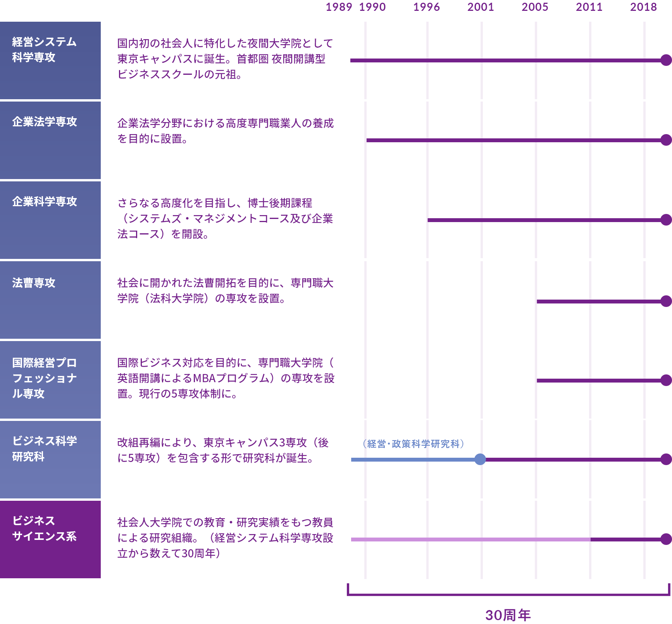Select the ビジネスサイエンス系 label box
672x624 pixels.
(x=50, y=540)
